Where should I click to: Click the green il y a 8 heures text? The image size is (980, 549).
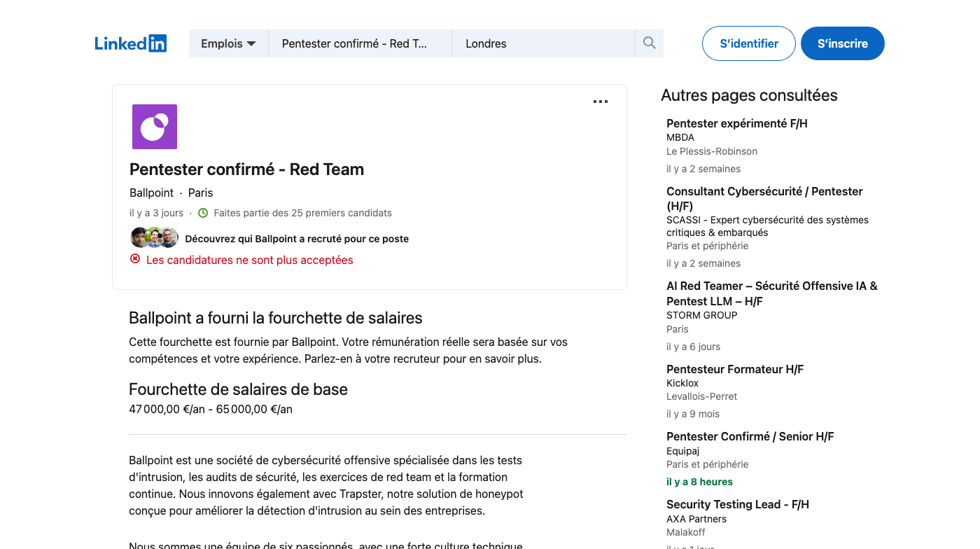[699, 482]
